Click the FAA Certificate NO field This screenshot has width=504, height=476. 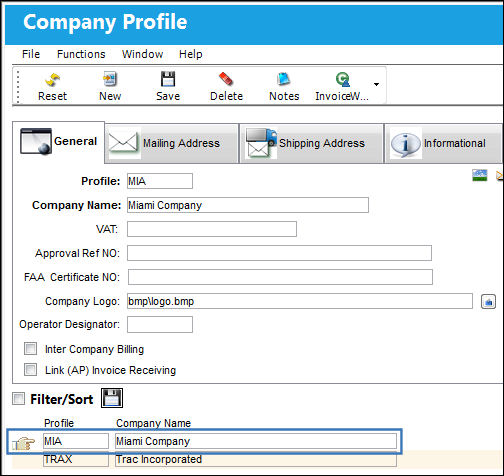tap(280, 277)
